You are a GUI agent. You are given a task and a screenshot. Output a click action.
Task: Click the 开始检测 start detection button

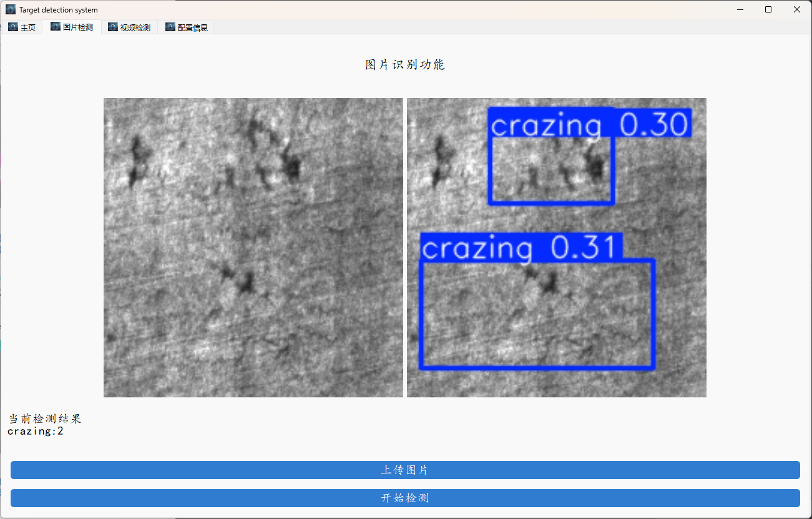click(x=406, y=497)
